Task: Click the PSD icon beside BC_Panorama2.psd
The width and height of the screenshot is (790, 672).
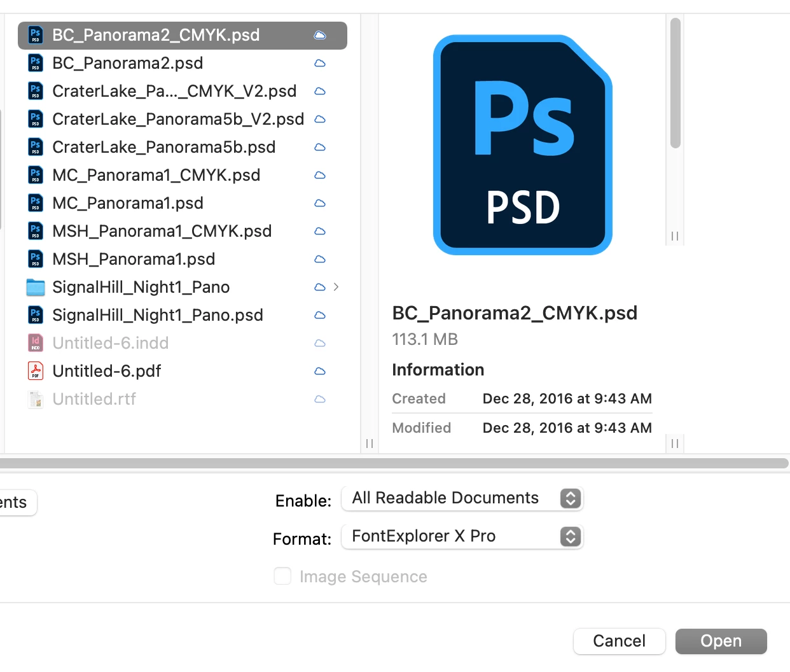Action: (36, 63)
